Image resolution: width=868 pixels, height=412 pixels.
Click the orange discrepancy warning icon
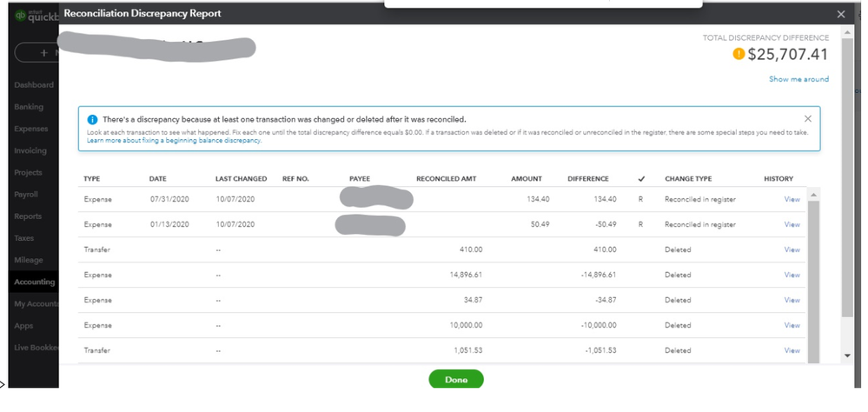pyautogui.click(x=739, y=54)
